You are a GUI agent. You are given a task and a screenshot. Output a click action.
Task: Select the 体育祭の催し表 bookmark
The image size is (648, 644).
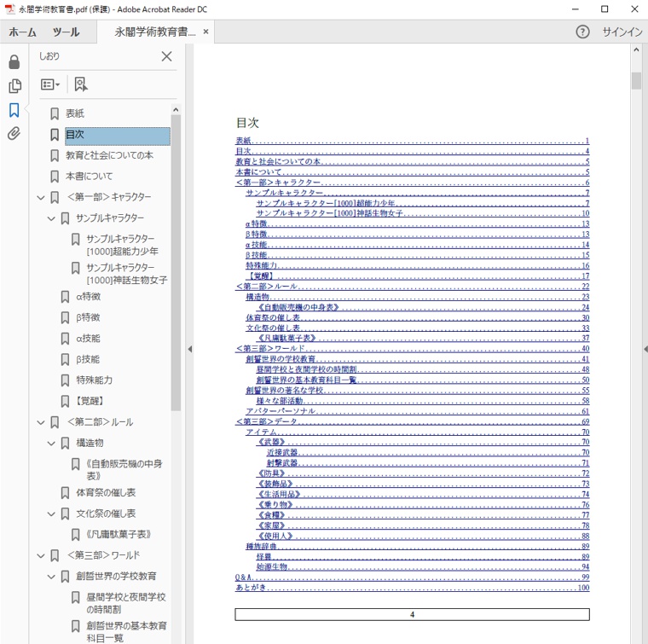pyautogui.click(x=106, y=492)
